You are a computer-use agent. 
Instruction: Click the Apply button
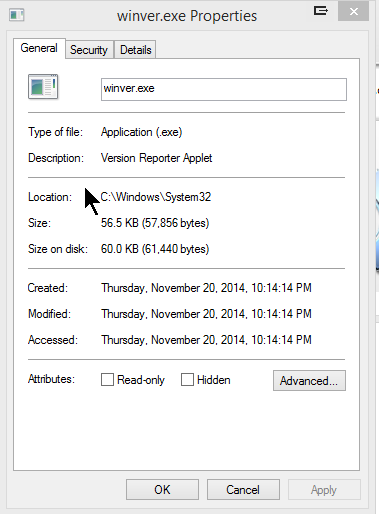(324, 490)
